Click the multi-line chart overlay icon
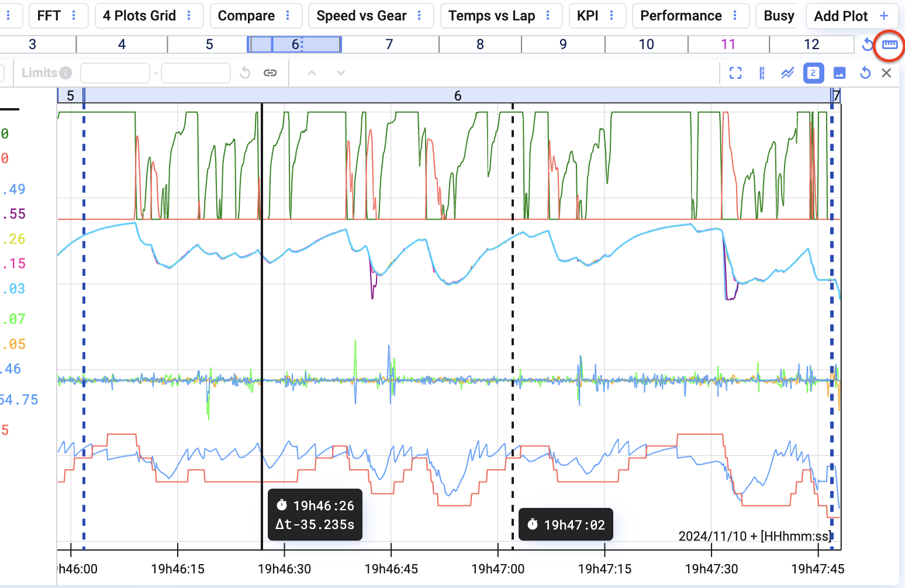 click(x=787, y=73)
